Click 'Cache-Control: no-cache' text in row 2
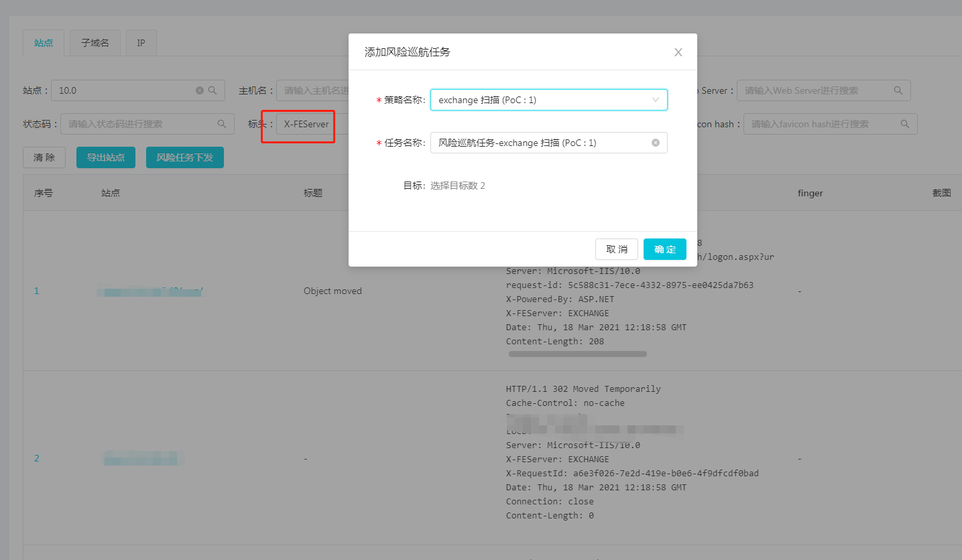The image size is (962, 560). point(565,403)
